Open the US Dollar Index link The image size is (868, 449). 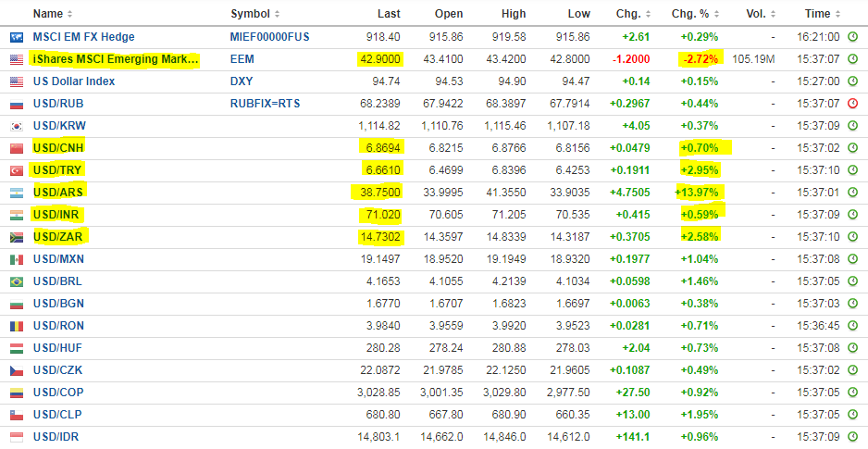pos(74,81)
